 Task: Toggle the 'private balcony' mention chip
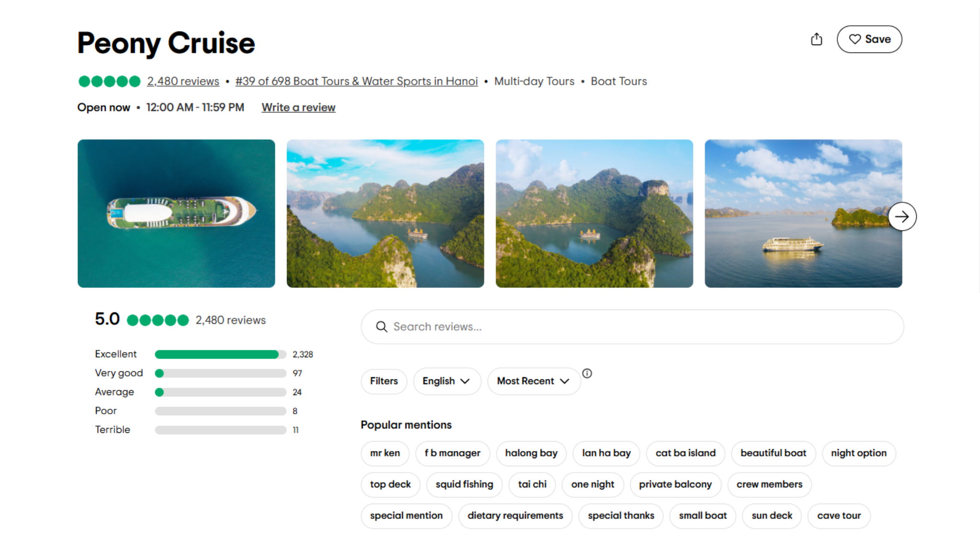[675, 485]
